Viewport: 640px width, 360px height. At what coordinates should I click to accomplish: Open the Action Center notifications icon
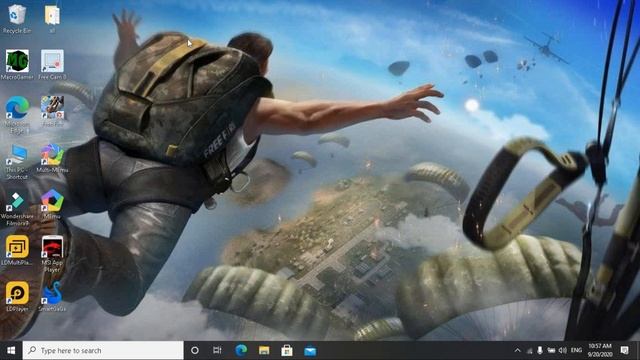624,351
